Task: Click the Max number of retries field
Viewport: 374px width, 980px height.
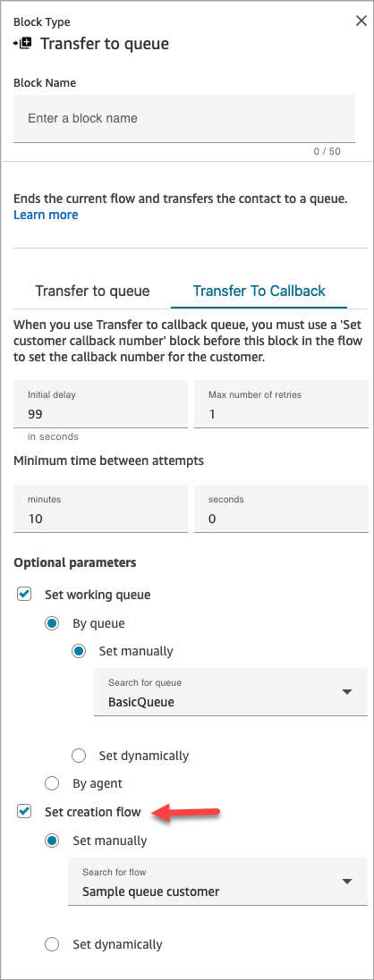Action: tap(281, 404)
